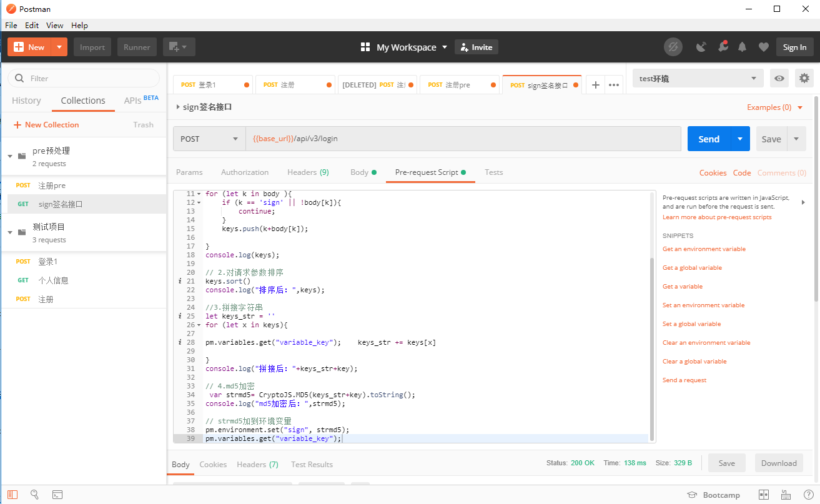Fold code at line 26
This screenshot has width=820, height=504.
pyautogui.click(x=199, y=325)
